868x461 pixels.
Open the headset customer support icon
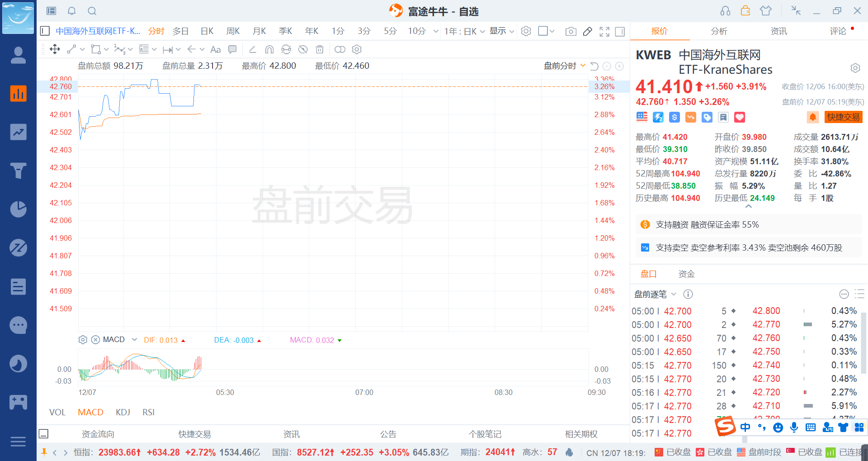(725, 11)
